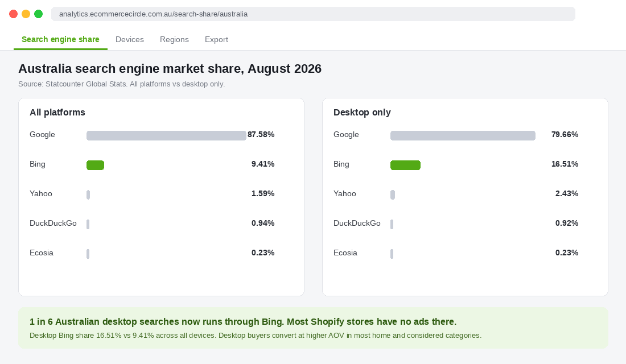Click the Google label in Desktop only

coord(346,134)
